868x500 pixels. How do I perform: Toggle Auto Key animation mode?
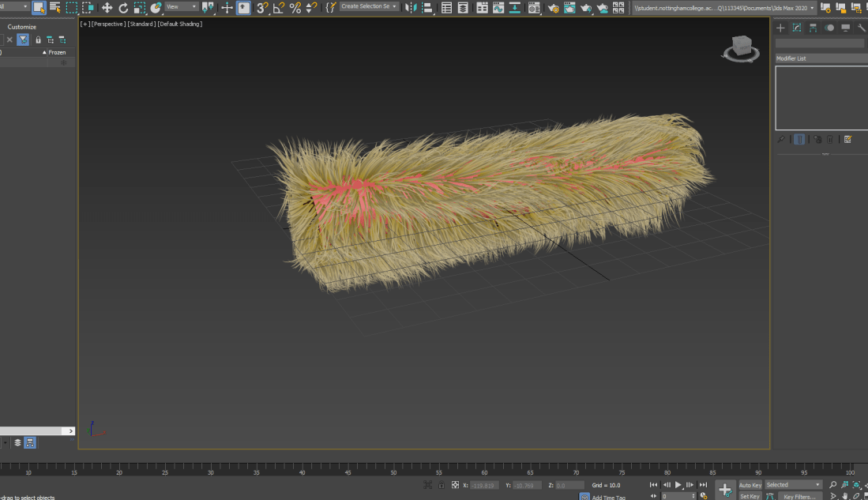pos(750,485)
